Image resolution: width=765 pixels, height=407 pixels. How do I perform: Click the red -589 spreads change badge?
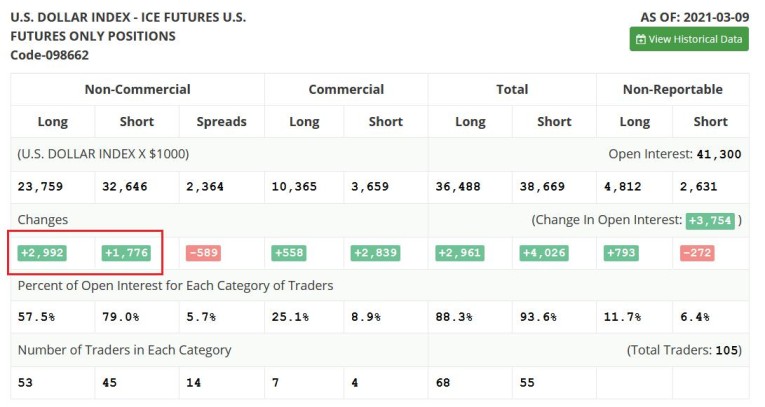pyautogui.click(x=203, y=253)
